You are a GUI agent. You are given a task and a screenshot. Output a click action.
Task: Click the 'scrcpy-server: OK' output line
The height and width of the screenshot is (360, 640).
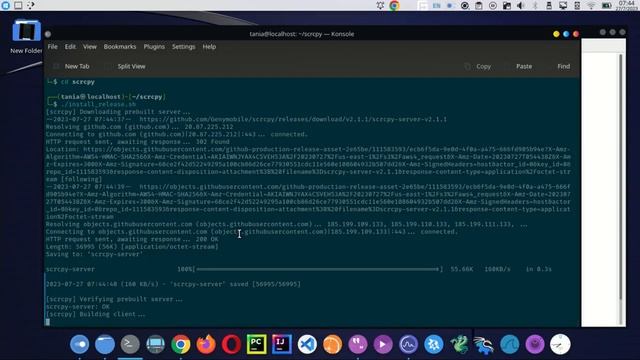click(x=78, y=307)
